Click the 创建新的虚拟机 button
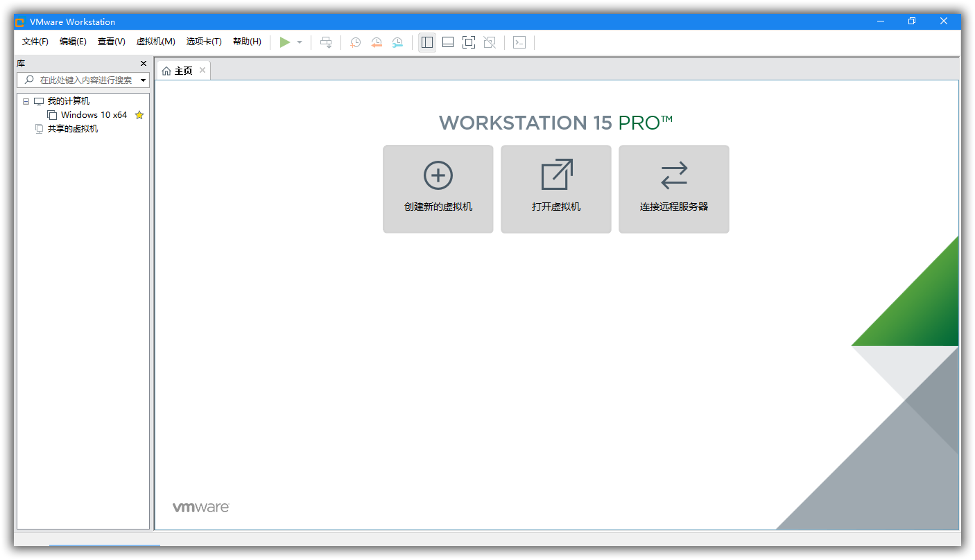Viewport: 975px width, 560px height. pyautogui.click(x=438, y=189)
